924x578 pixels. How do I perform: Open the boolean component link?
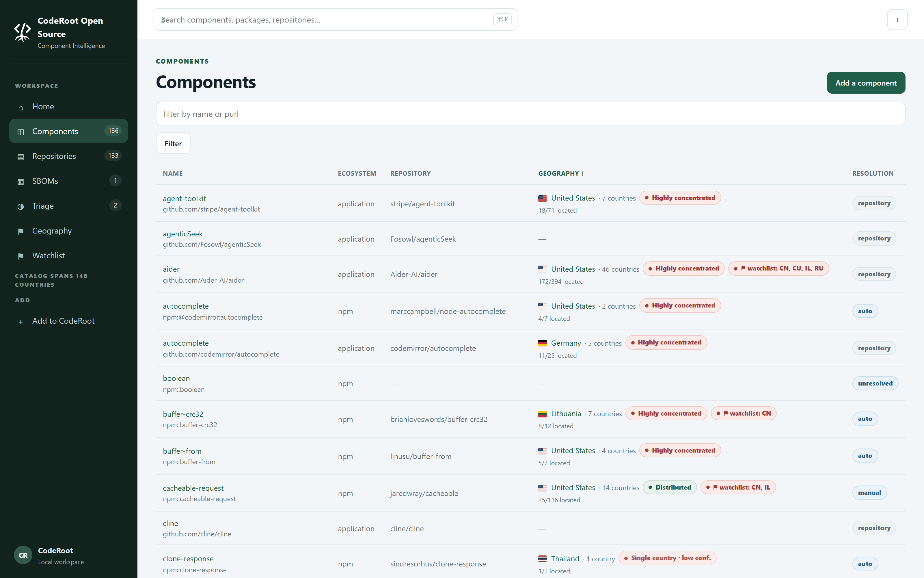pos(176,378)
